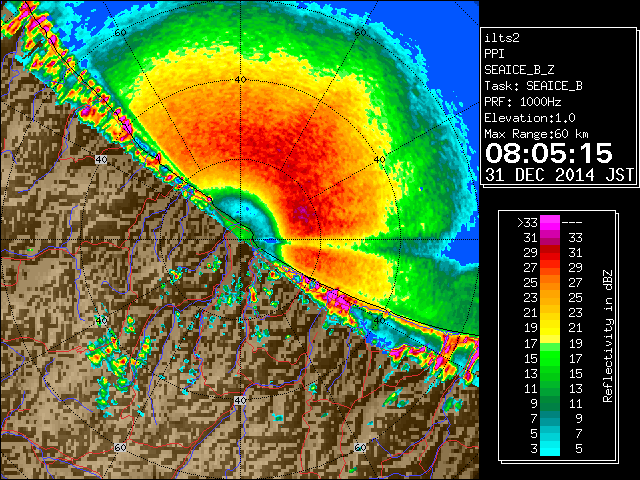
Task: Pick the orange 25–27 dBZ legend band
Action: coord(550,282)
